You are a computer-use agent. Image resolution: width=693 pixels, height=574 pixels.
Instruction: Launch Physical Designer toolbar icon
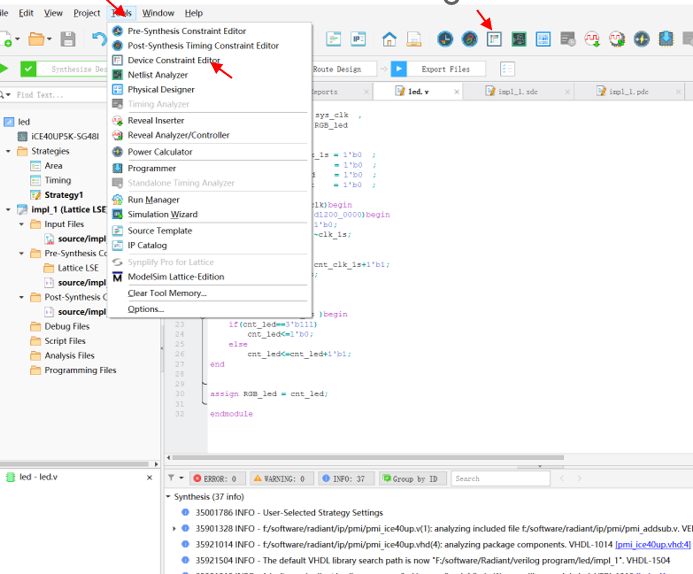543,39
